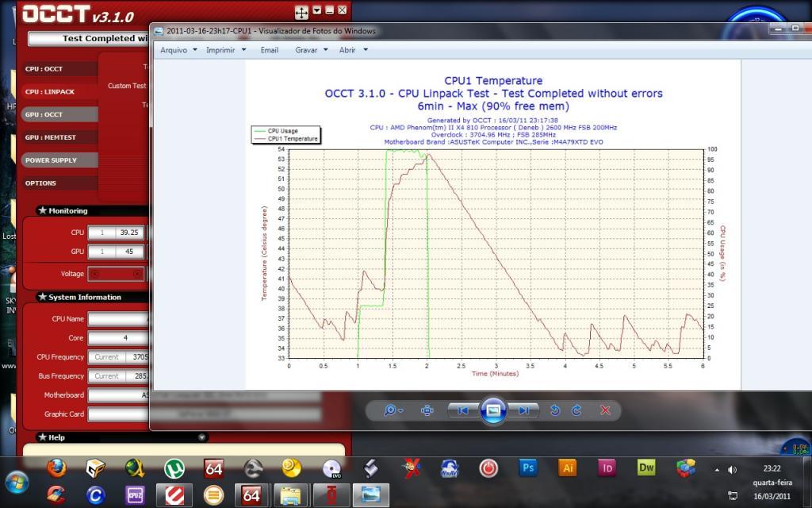Delete the photo with the red X
This screenshot has width=812, height=508.
coord(605,410)
